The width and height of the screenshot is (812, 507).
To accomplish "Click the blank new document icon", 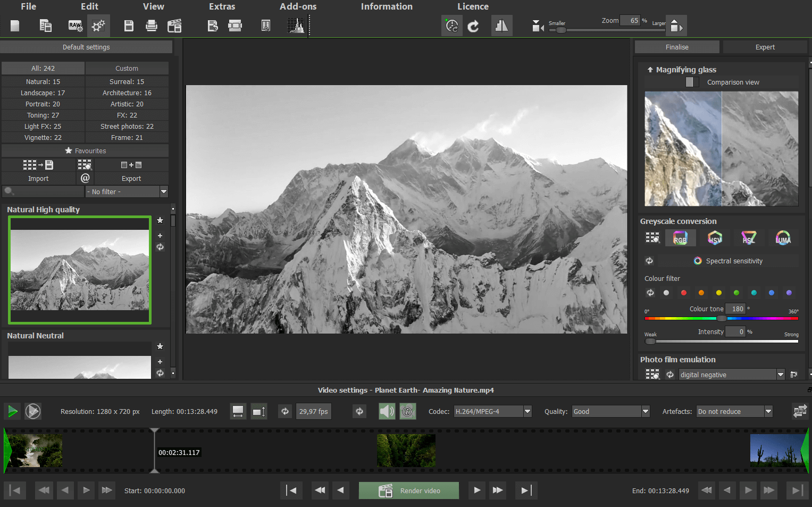I will tap(15, 26).
